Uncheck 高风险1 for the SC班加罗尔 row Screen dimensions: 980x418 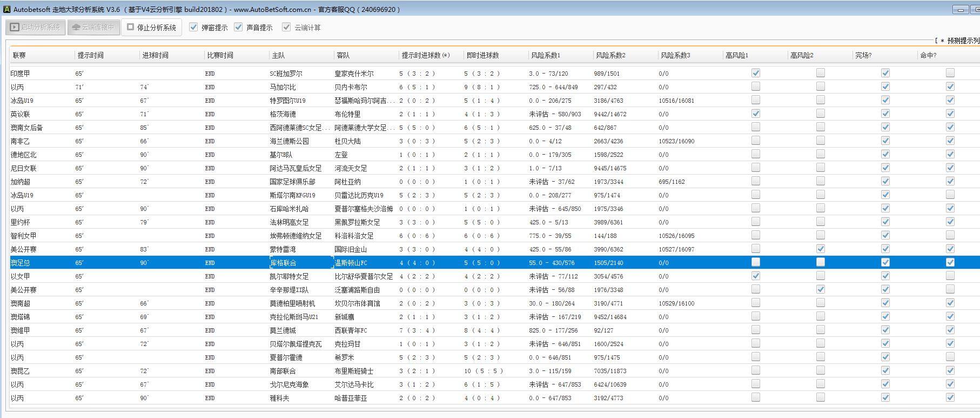coord(756,73)
